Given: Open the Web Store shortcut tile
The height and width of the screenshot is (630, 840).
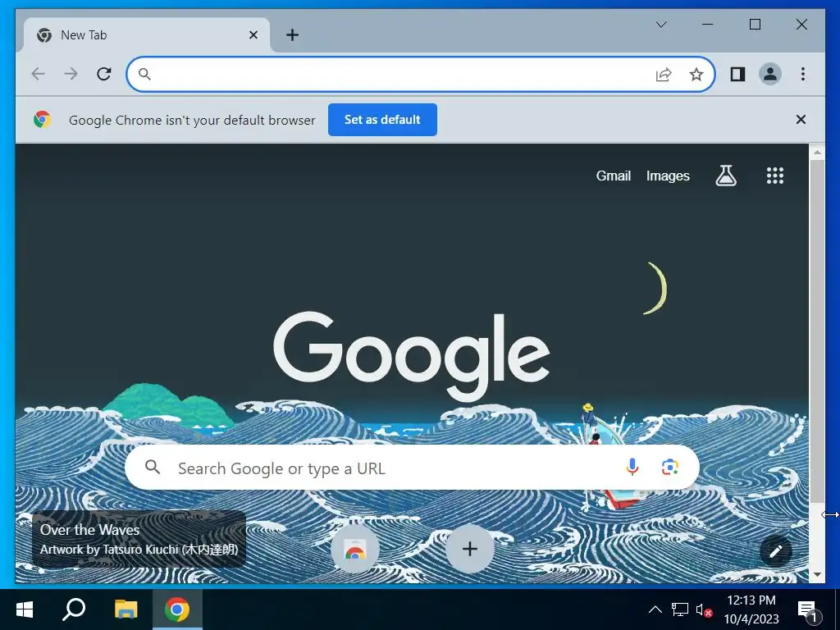Looking at the screenshot, I should (354, 549).
